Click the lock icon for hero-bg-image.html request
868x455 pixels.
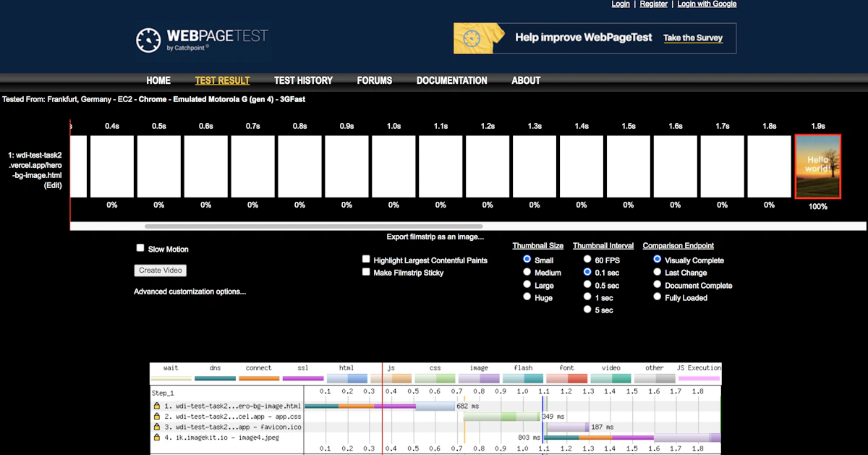point(157,406)
